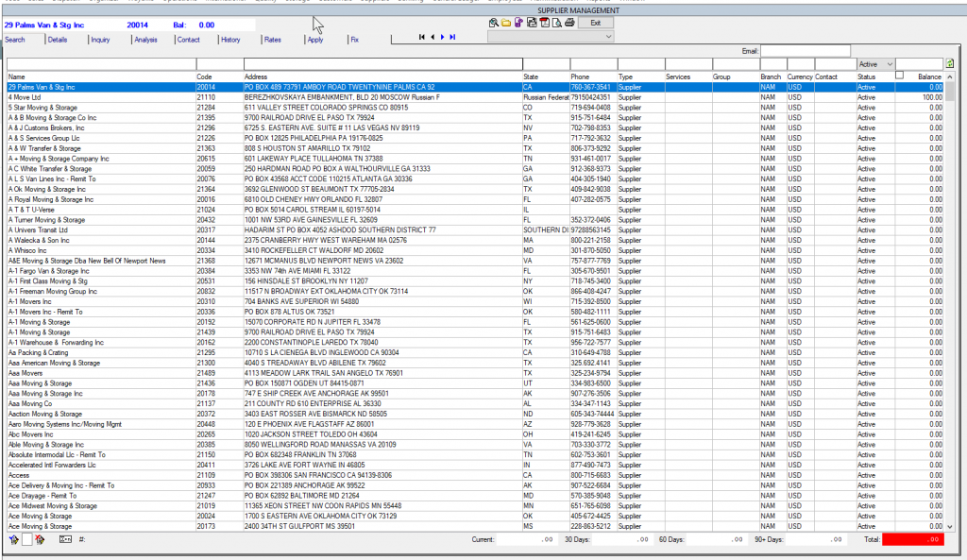Switch to the Details tab

[58, 40]
